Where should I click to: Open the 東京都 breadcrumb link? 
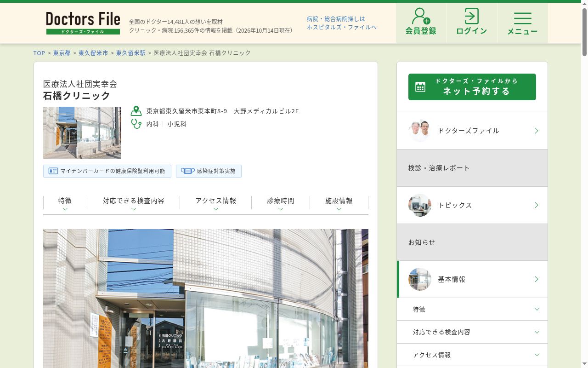coord(62,53)
